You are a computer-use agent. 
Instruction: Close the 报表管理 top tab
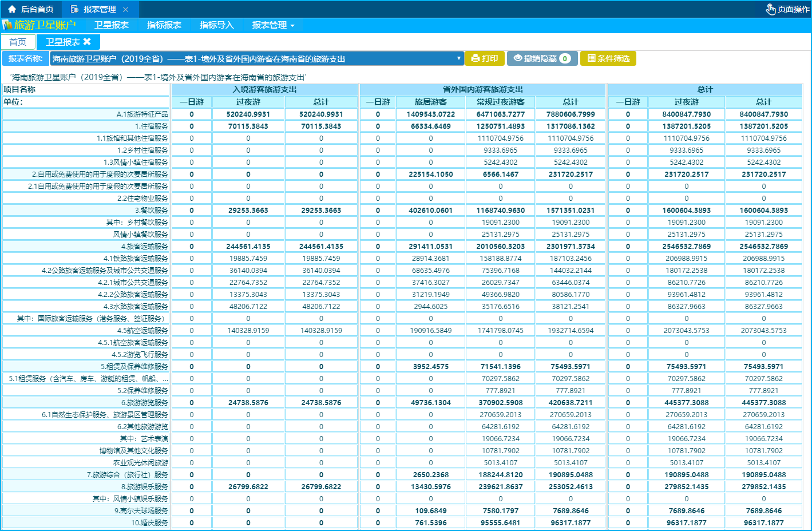(126, 9)
